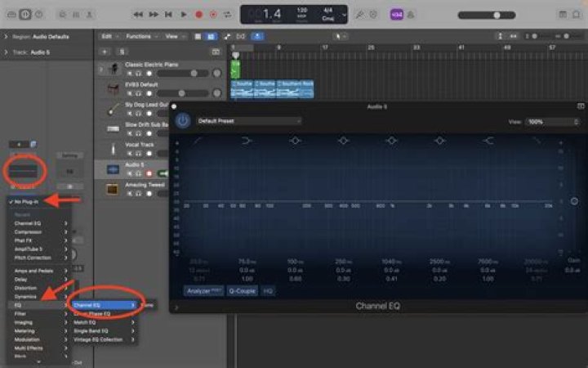The height and width of the screenshot is (368, 588).
Task: Open Vintage EQ Collection submenu item
Action: [x=104, y=339]
